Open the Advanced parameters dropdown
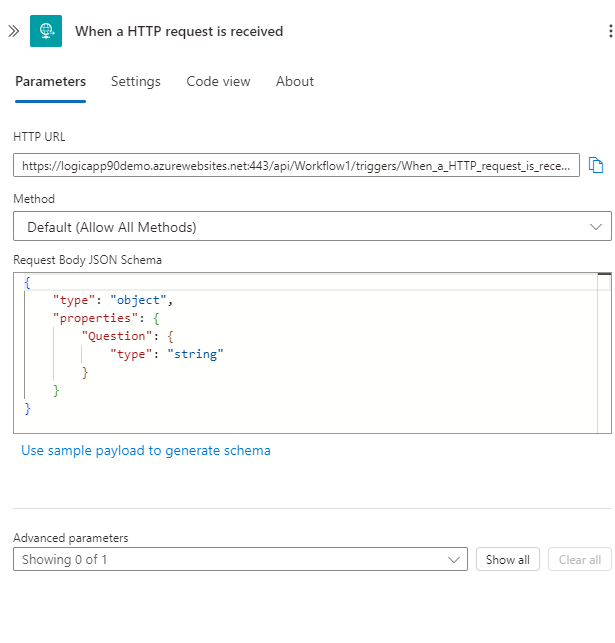 click(x=240, y=559)
